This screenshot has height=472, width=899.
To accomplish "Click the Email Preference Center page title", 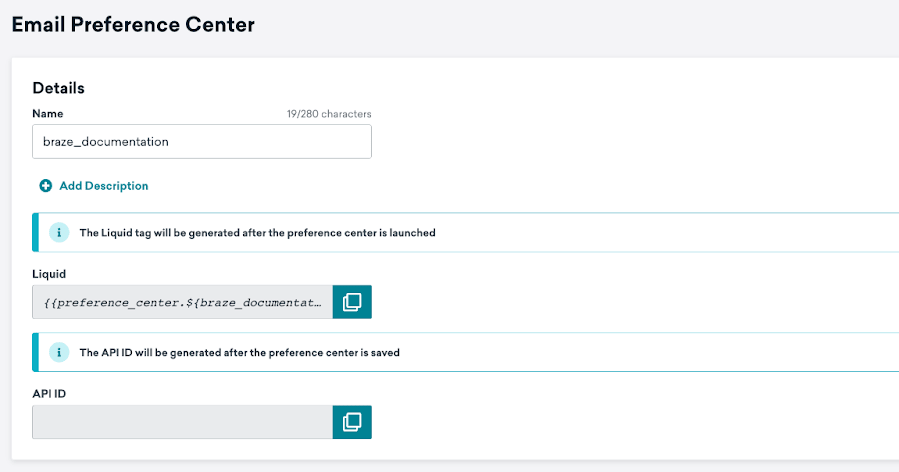I will click(133, 25).
